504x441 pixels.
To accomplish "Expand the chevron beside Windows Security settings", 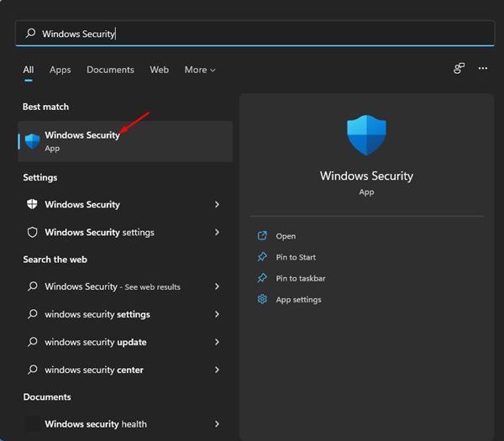I will coord(217,233).
